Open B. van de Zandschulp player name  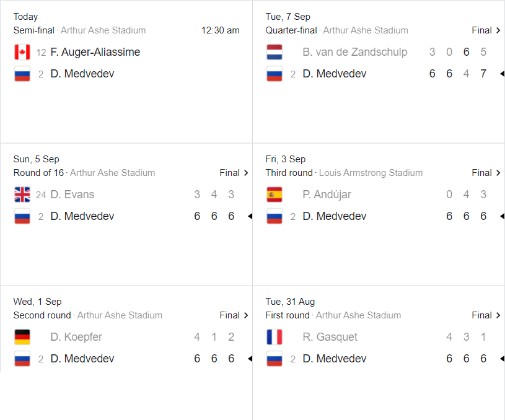355,52
